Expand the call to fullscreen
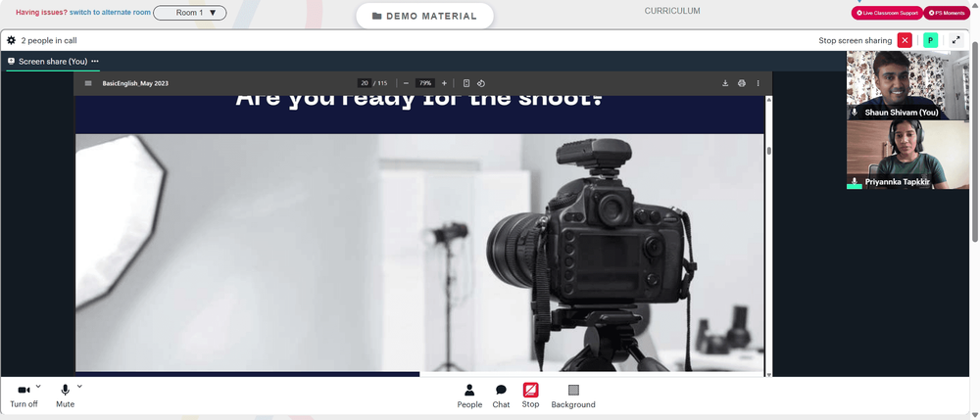The image size is (980, 420). coord(955,40)
